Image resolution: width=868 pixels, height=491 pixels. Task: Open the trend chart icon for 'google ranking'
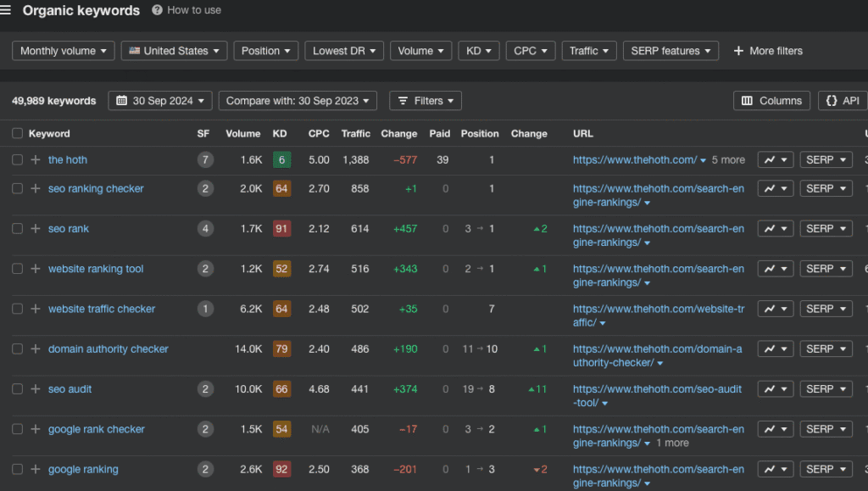click(x=775, y=469)
